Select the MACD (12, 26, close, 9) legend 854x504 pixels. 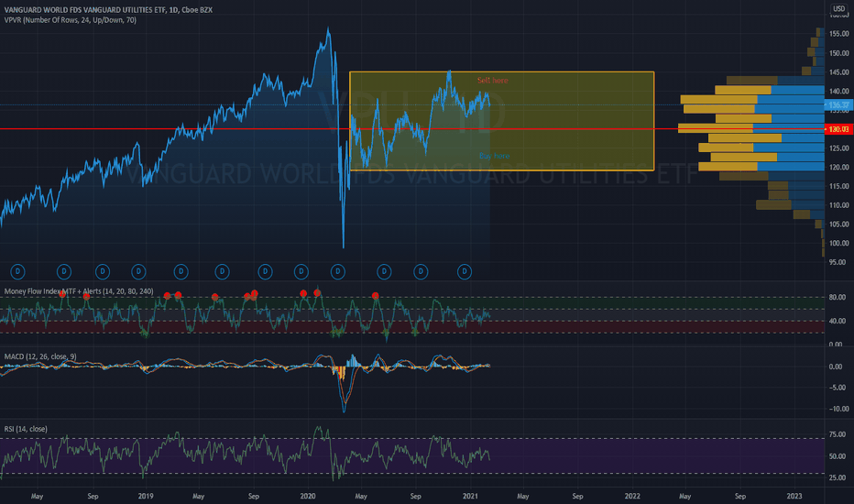tap(40, 356)
